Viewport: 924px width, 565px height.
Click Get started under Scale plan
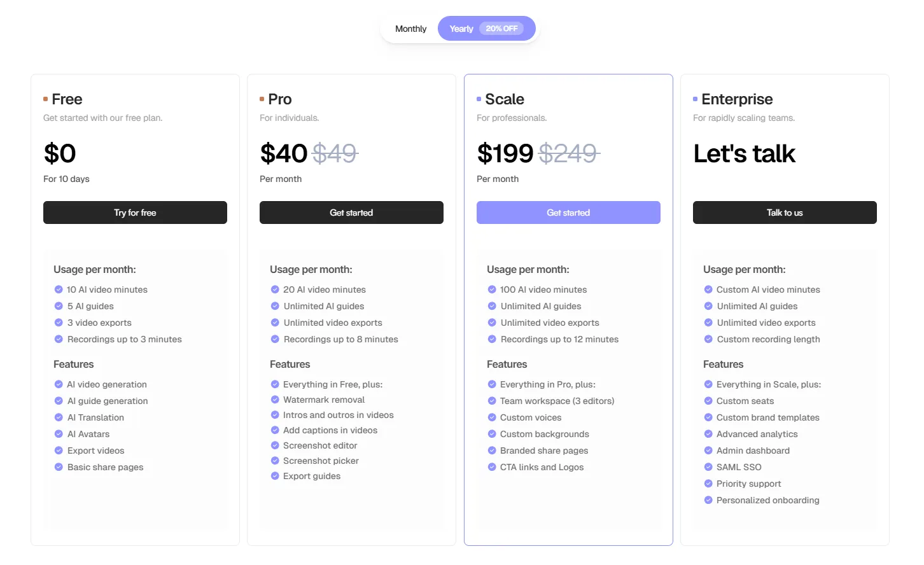(568, 213)
